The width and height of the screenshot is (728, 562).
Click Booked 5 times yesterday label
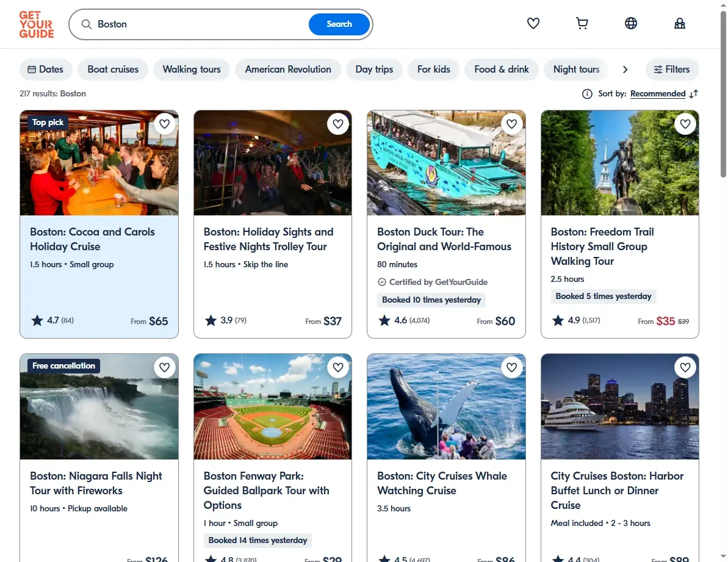coord(604,296)
